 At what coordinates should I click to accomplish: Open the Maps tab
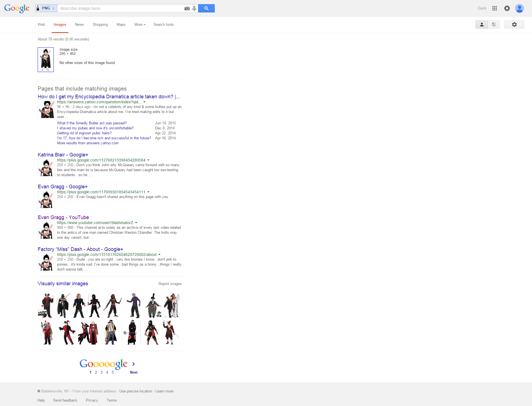coord(121,25)
